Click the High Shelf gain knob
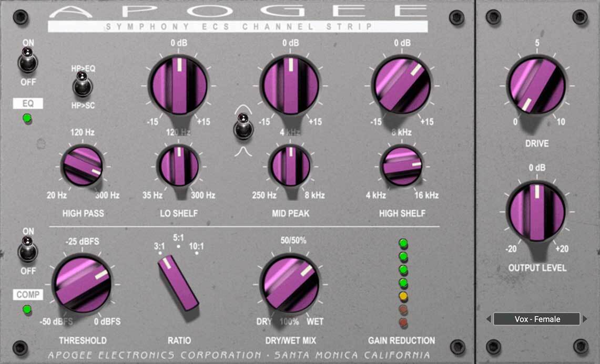Screen dimensions: 600x364 coord(401,84)
